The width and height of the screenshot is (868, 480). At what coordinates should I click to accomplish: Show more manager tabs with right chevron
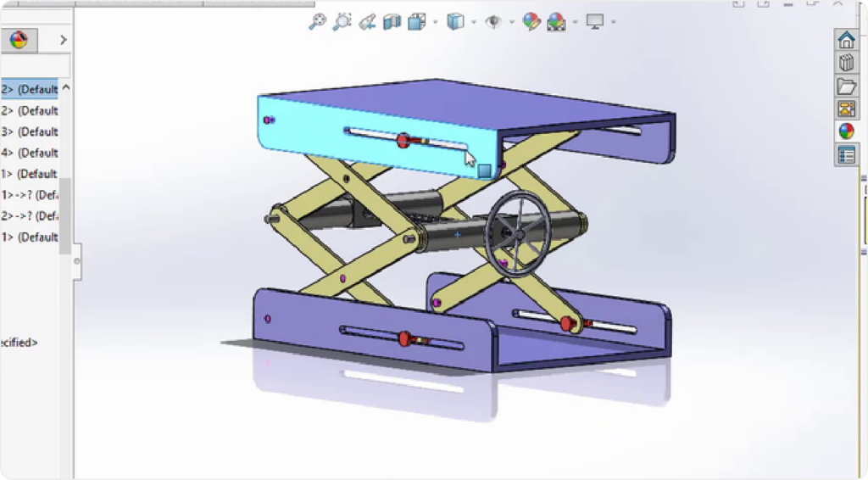(x=63, y=40)
